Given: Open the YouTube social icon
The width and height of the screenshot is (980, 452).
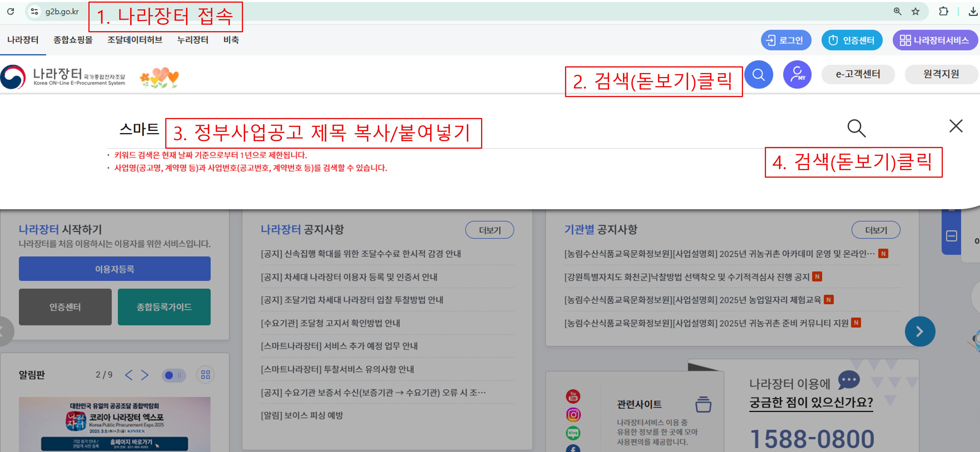Looking at the screenshot, I should click(573, 396).
